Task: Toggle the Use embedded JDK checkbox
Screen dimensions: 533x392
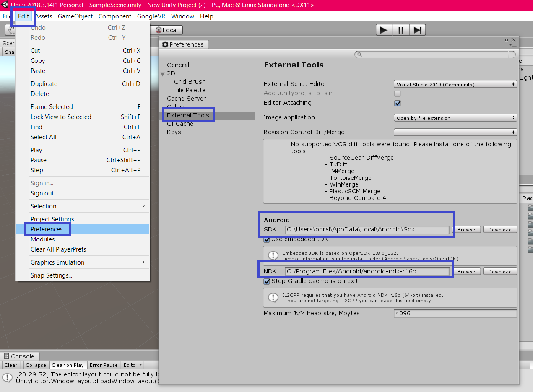Action: (267, 239)
